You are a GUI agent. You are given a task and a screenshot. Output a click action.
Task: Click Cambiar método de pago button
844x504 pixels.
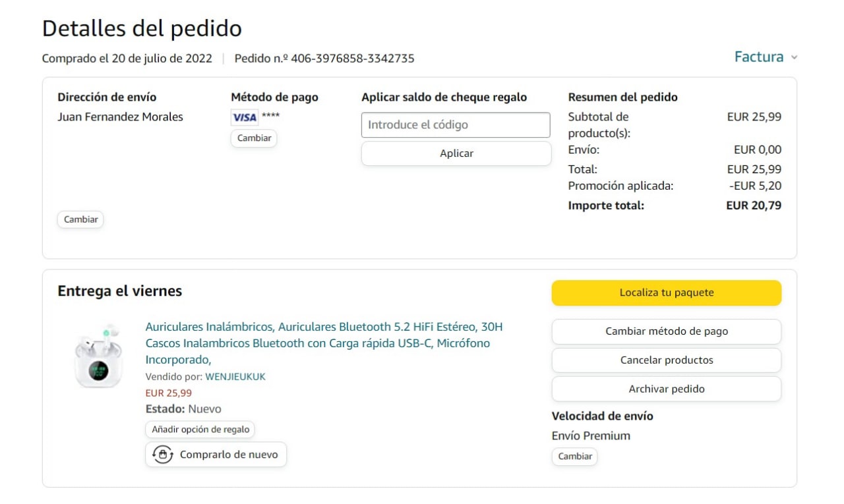pyautogui.click(x=666, y=331)
